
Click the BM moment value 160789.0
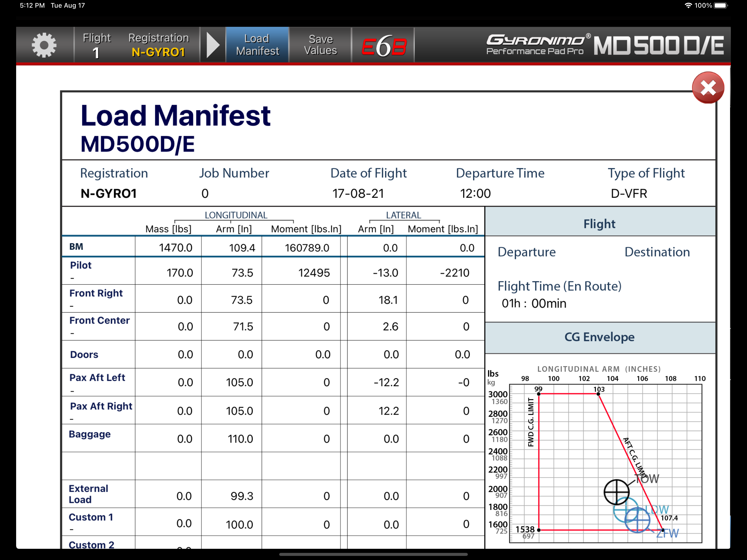(307, 247)
